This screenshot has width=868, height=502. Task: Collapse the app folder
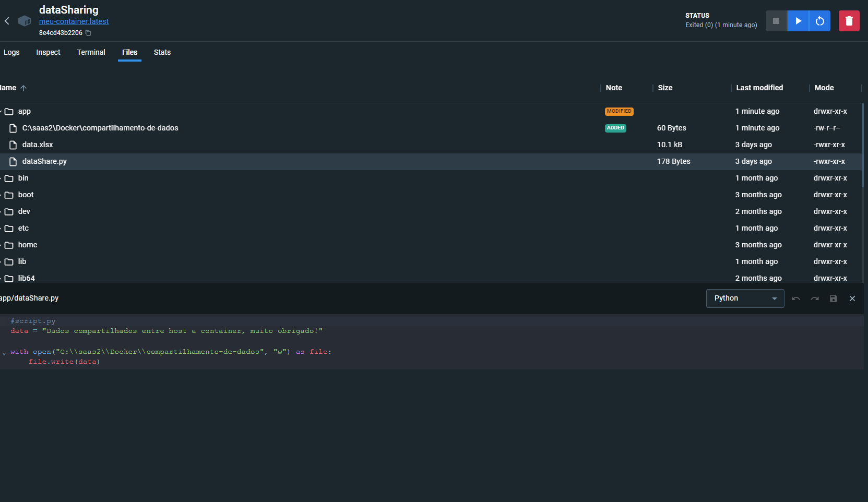click(x=2, y=111)
